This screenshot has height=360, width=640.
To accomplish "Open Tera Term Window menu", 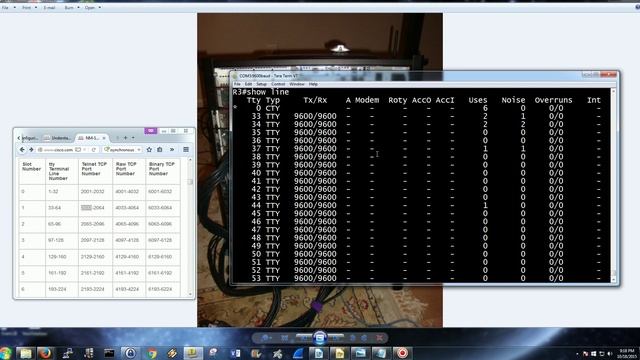I will (x=297, y=84).
